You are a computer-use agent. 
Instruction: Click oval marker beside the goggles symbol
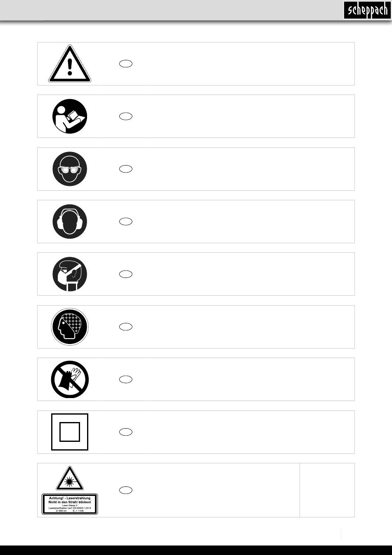(126, 169)
